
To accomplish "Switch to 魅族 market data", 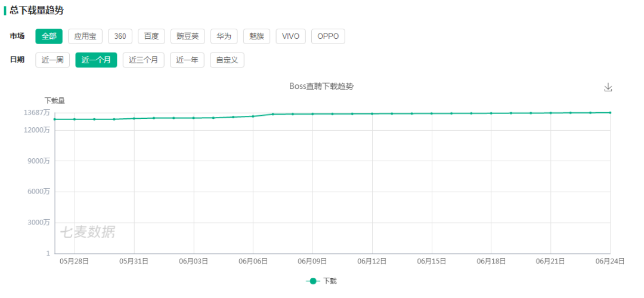I will pos(256,36).
